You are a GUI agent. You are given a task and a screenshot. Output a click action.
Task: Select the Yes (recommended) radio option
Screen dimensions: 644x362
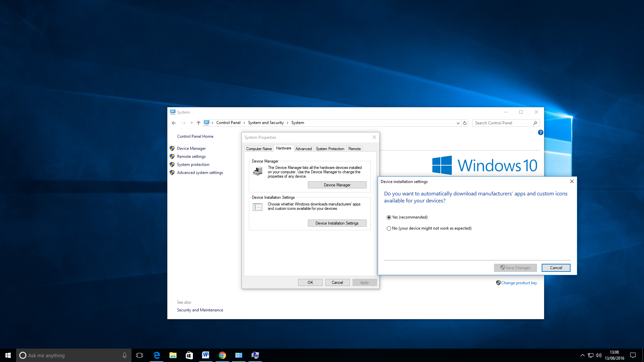389,217
